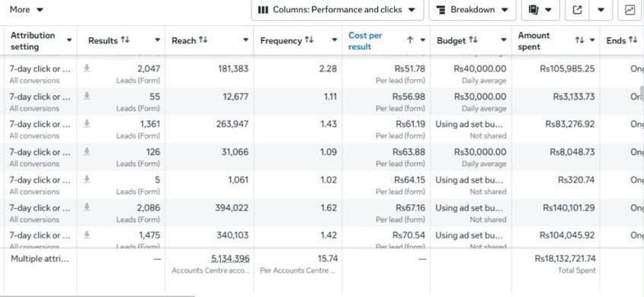Toggle the Cost per result ascending sort arrow
The height and width of the screenshot is (297, 644).
click(x=410, y=40)
